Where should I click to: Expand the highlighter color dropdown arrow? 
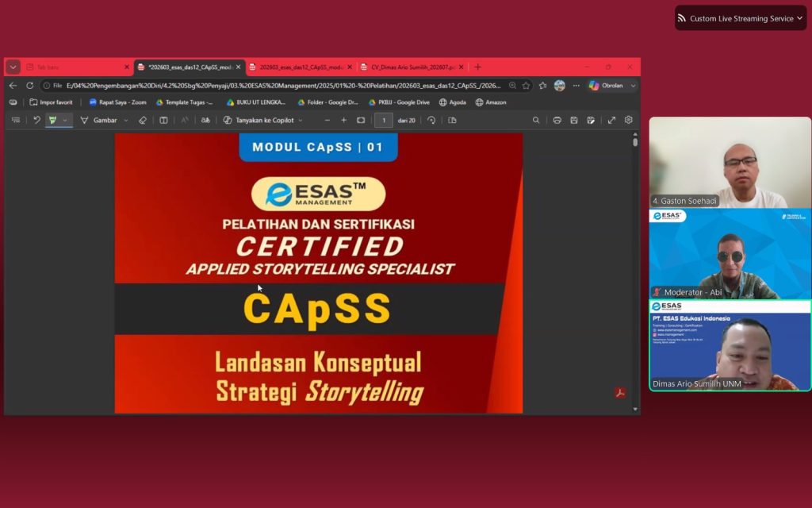pyautogui.click(x=65, y=121)
